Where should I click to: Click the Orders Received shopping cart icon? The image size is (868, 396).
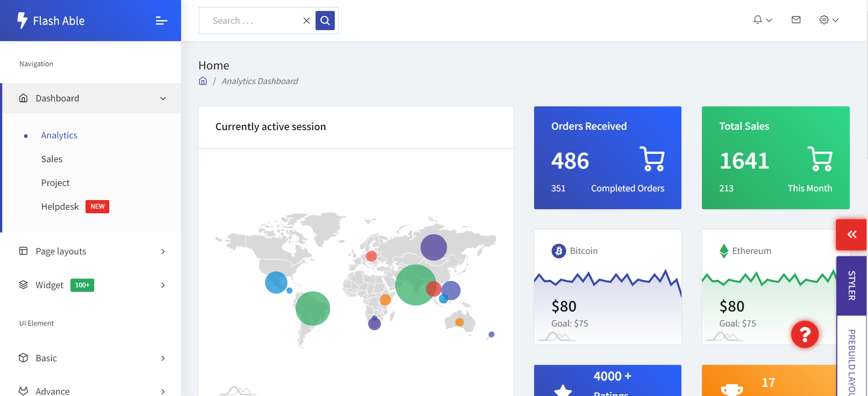click(x=652, y=159)
